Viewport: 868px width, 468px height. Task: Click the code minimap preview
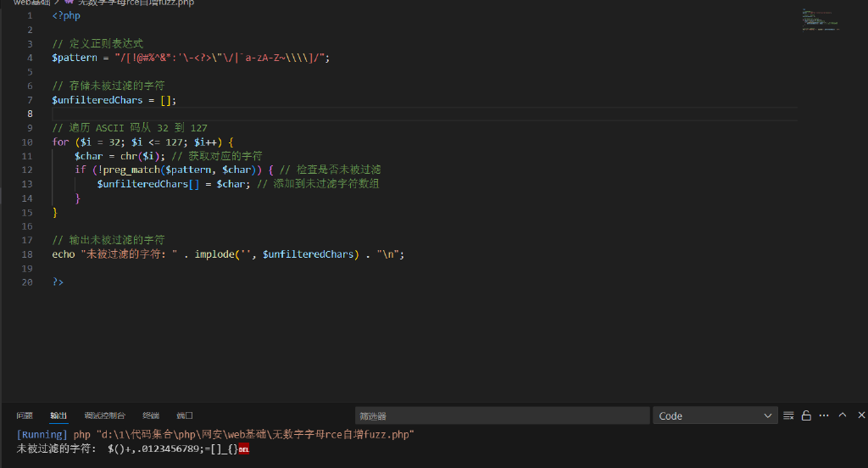click(820, 20)
